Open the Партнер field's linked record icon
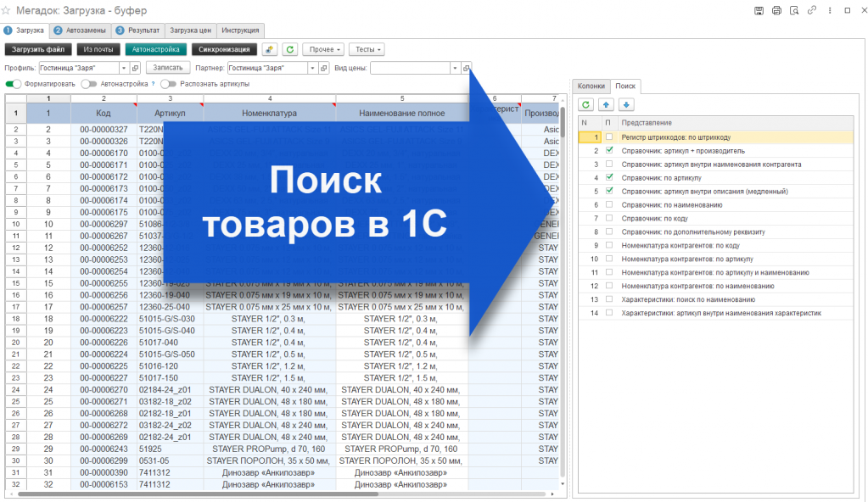 [x=324, y=68]
